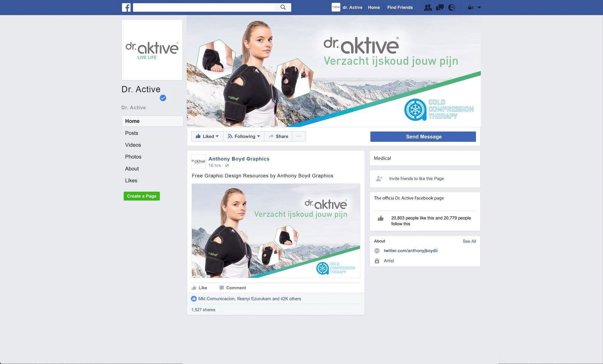Screen dimensions: 603x364
Task: Open Posts in page sidebar
Action: point(132,133)
